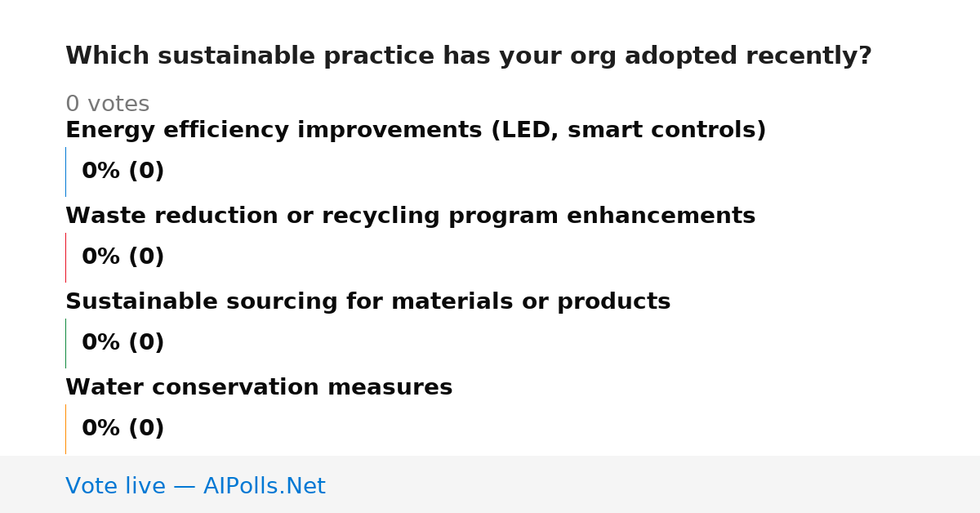
Task: Click the poll question heading
Action: [x=469, y=56]
